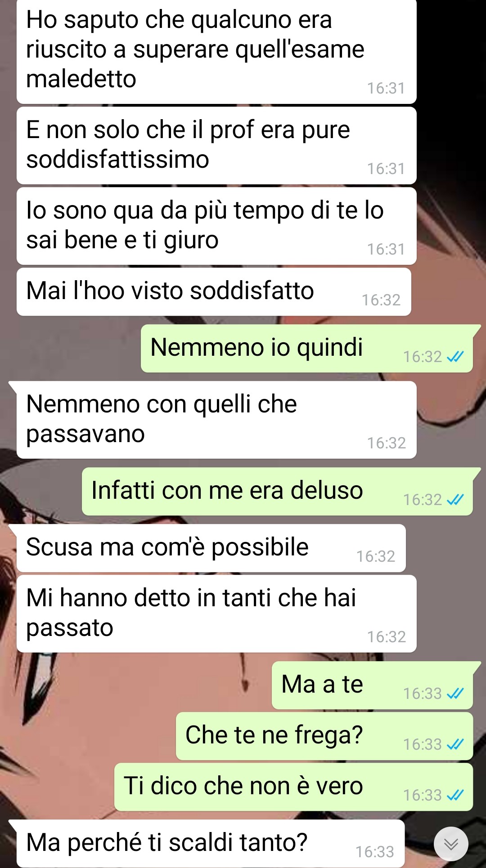Image resolution: width=486 pixels, height=868 pixels.
Task: Tap the 16:33 timestamp on last received message
Action: pos(374,852)
